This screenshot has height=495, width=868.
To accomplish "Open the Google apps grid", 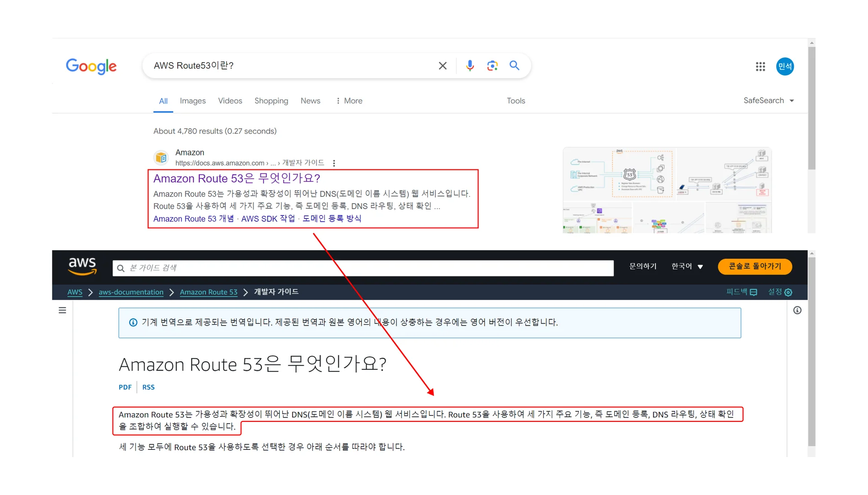I will tap(760, 67).
